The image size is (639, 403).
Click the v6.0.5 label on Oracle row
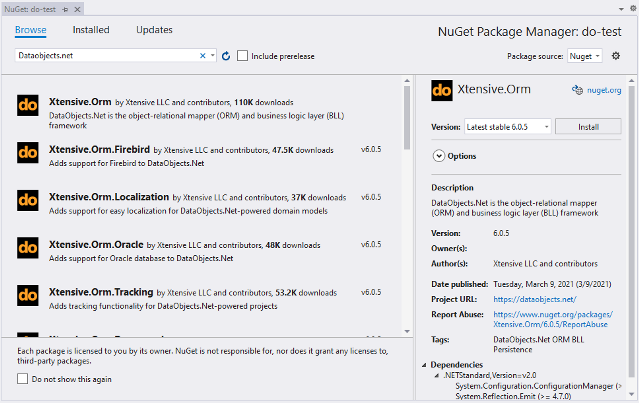371,244
